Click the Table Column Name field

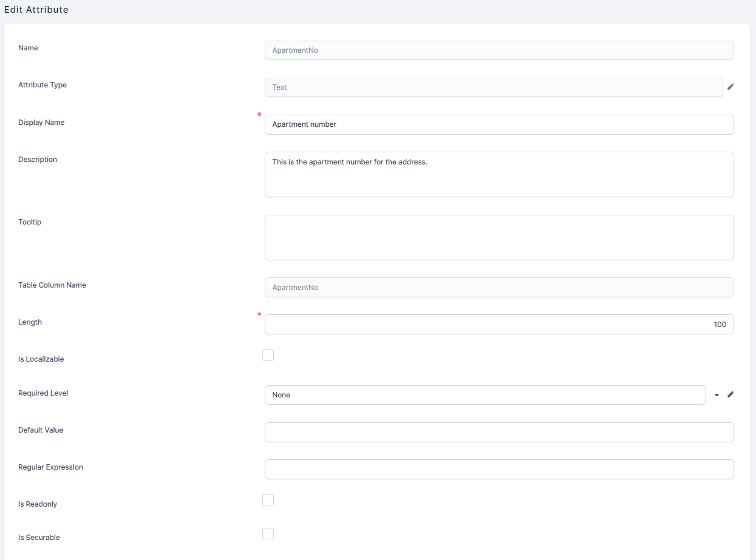499,288
